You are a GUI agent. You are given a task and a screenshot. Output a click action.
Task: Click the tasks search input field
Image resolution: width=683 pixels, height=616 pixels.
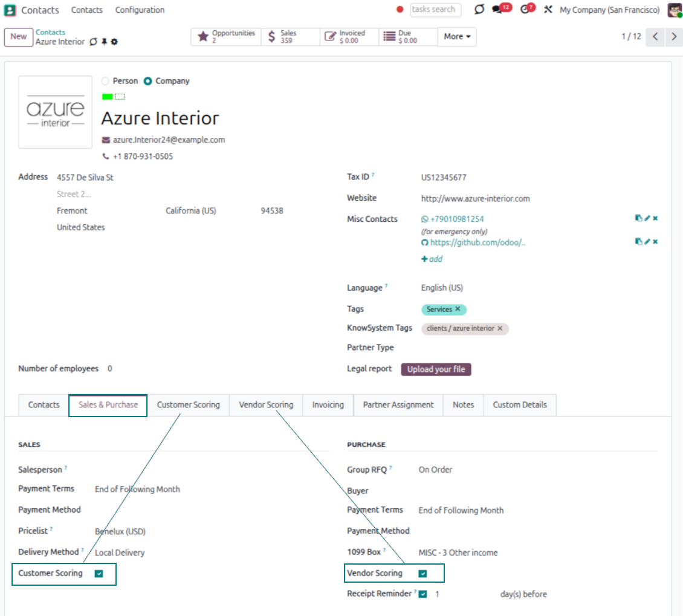click(x=435, y=10)
